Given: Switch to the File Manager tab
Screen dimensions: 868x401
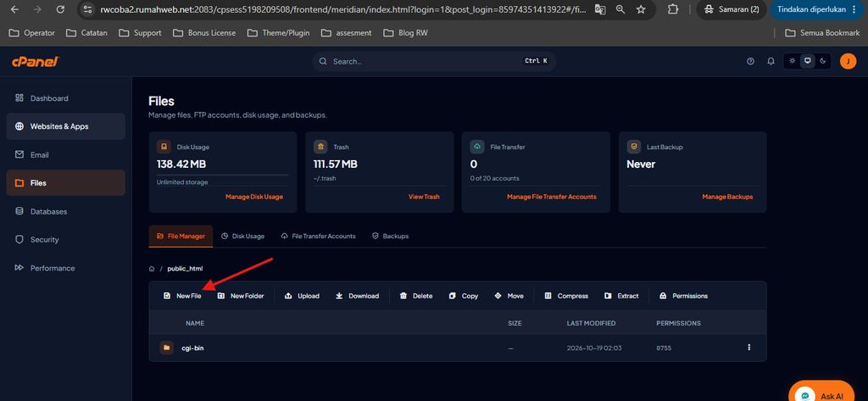Looking at the screenshot, I should 181,236.
